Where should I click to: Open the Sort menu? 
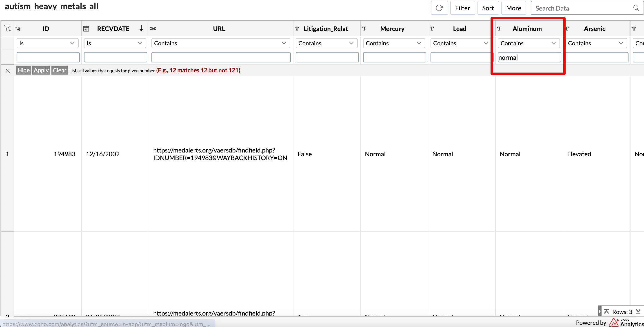[x=488, y=8]
